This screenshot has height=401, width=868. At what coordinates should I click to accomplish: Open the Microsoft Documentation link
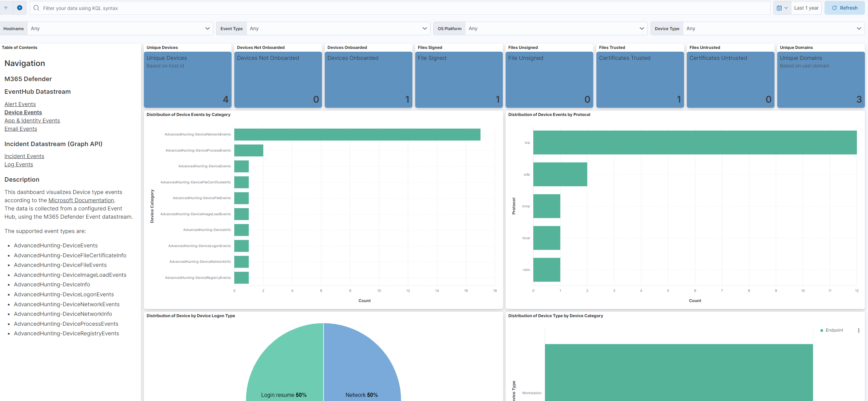point(81,200)
